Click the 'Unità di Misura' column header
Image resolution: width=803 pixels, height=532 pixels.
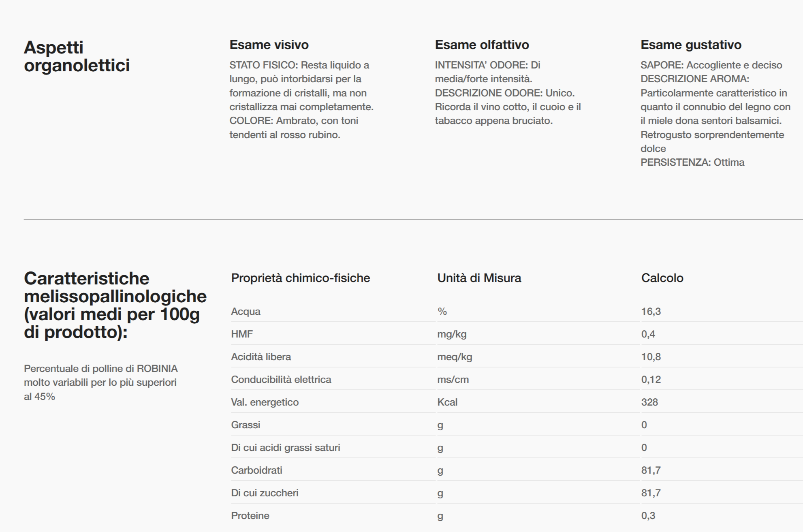tap(479, 278)
